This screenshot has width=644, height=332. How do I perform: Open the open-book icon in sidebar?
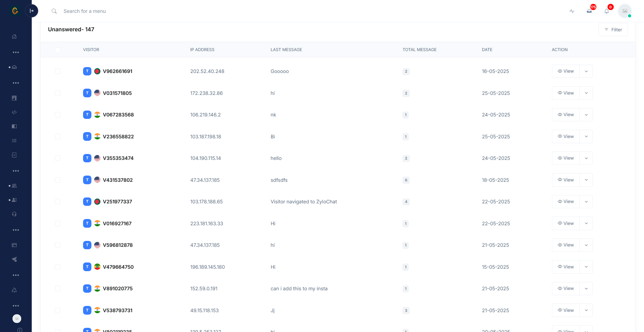pyautogui.click(x=14, y=127)
